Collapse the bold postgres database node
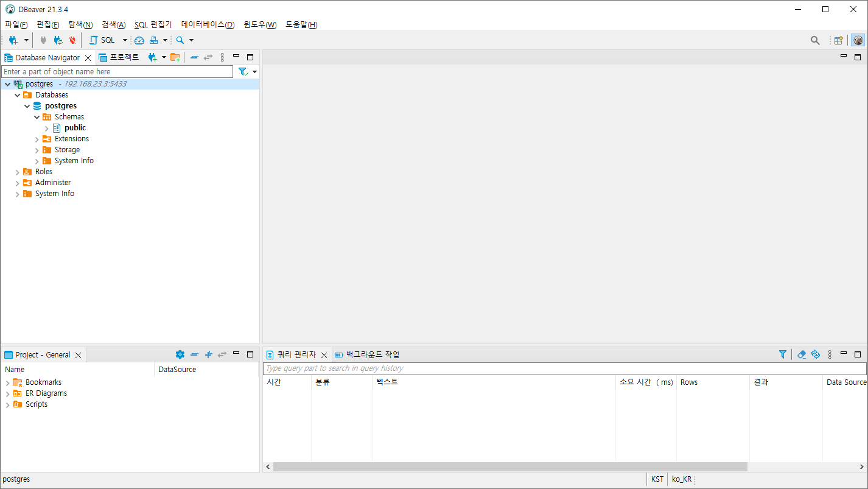The height and width of the screenshot is (489, 868). tap(27, 106)
